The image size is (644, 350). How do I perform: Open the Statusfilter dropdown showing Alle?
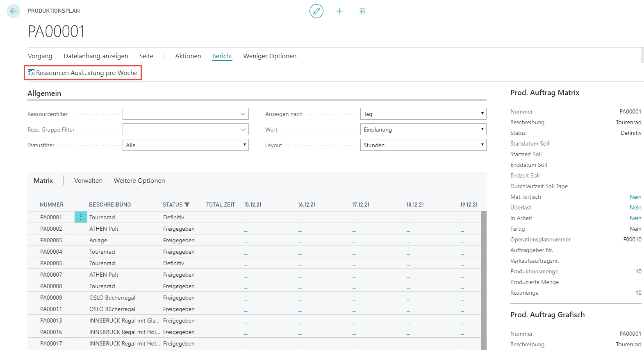click(186, 145)
